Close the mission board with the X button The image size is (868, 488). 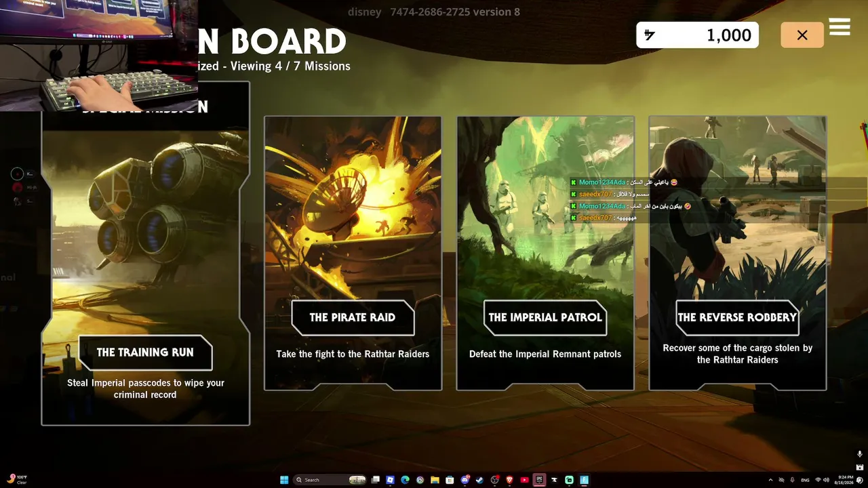click(802, 35)
